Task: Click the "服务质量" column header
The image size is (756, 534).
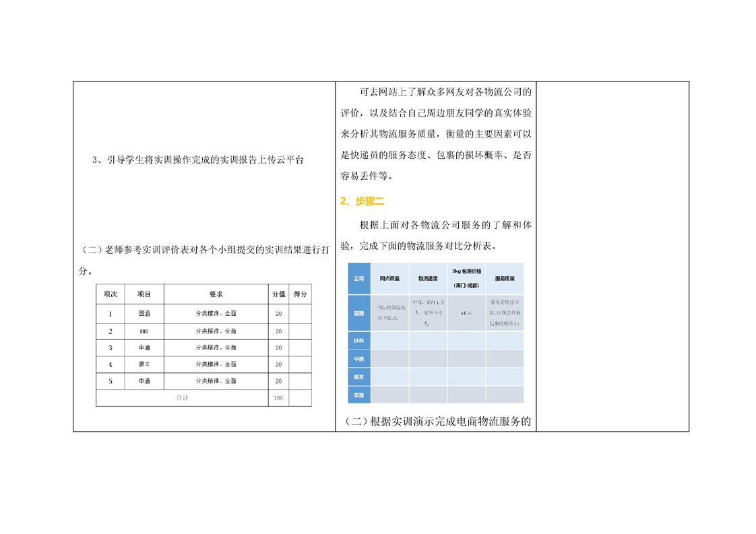Action: [505, 278]
